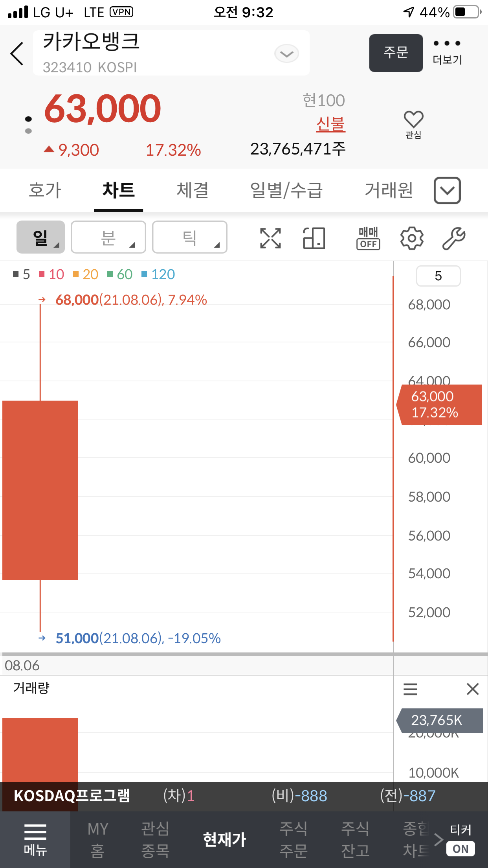488x868 pixels.
Task: Switch to the 일별/수급 tab
Action: (x=286, y=190)
